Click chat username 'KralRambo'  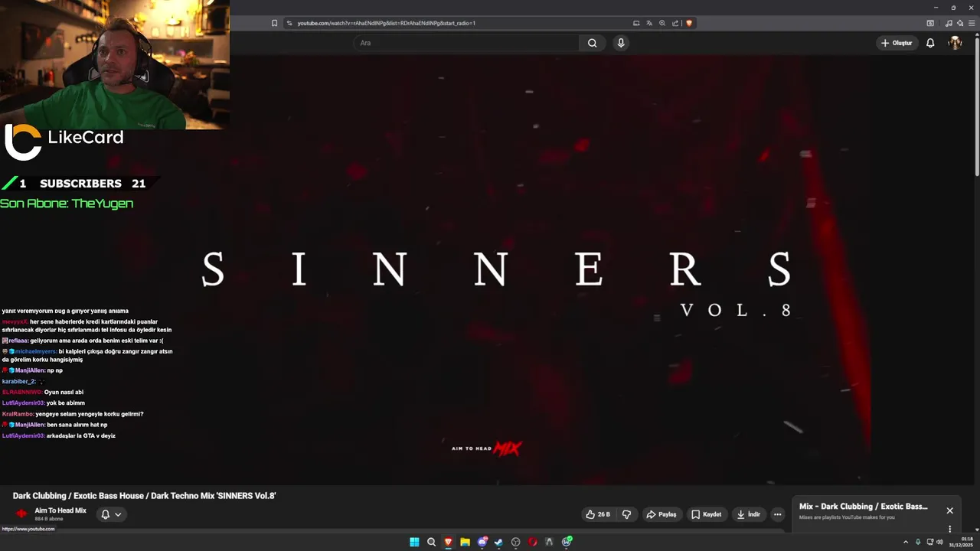tap(18, 414)
